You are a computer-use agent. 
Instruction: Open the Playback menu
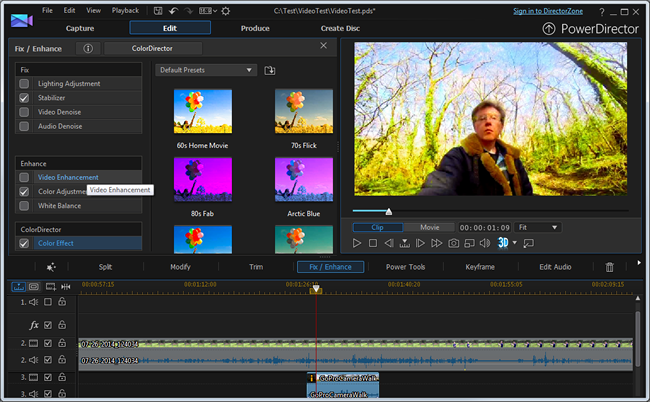click(125, 10)
